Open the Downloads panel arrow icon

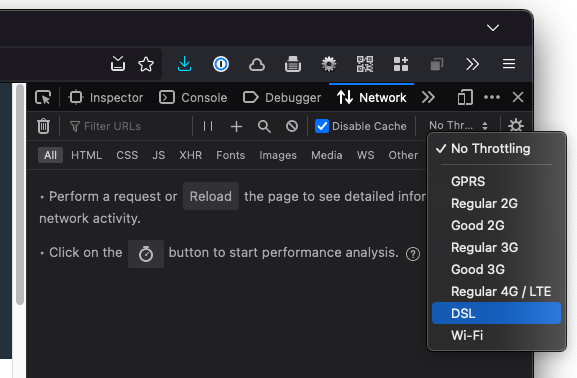pos(184,64)
